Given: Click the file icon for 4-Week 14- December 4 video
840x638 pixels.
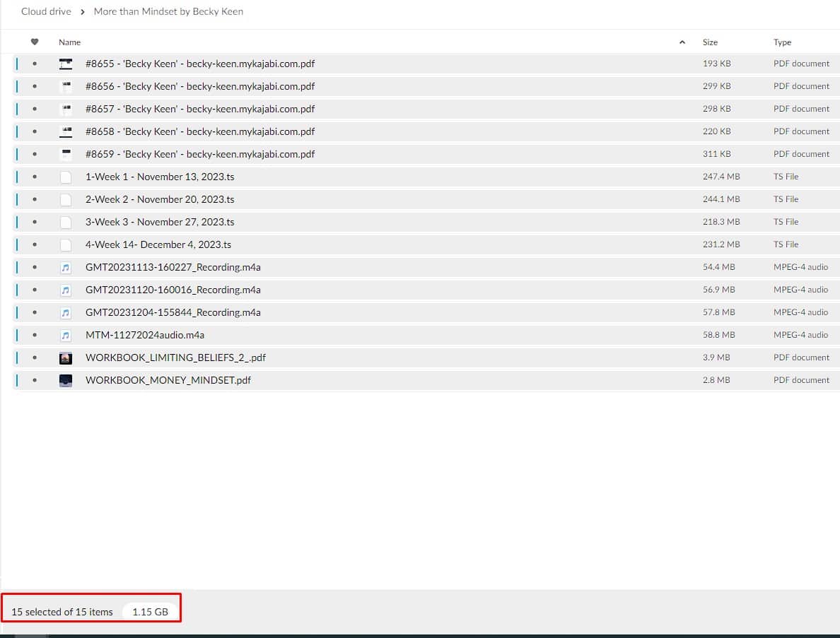Looking at the screenshot, I should (66, 244).
